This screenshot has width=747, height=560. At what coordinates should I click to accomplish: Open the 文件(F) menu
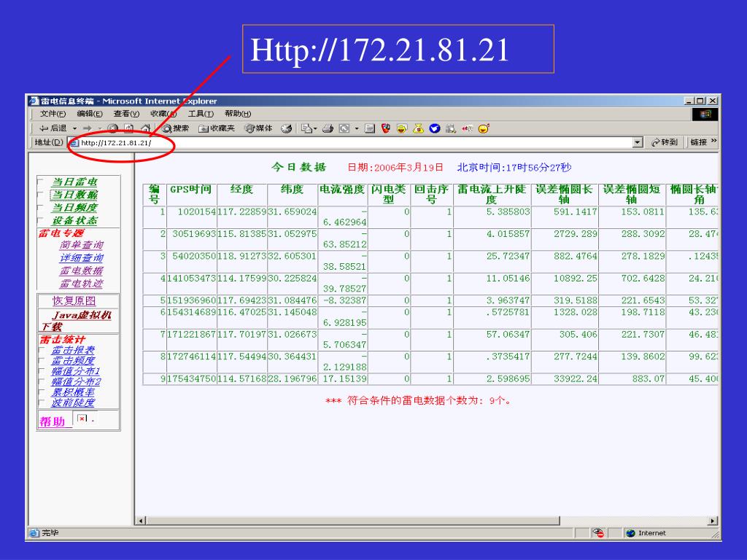53,114
